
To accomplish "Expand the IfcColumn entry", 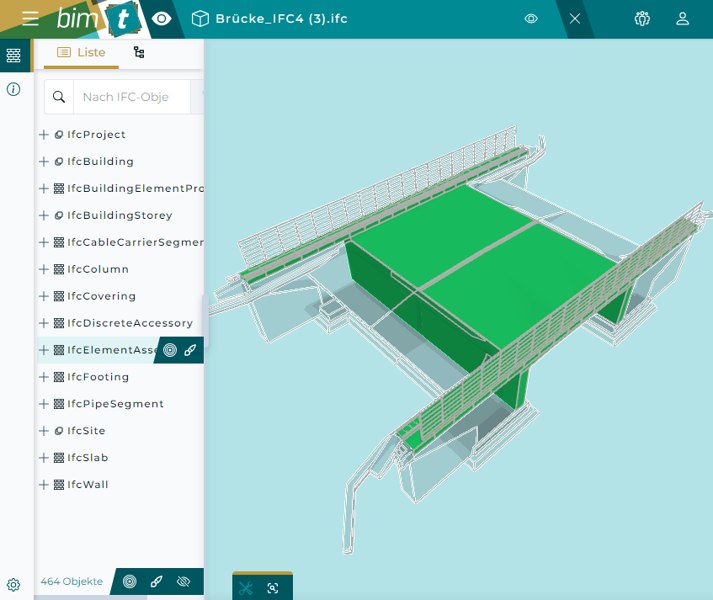I will (x=44, y=269).
